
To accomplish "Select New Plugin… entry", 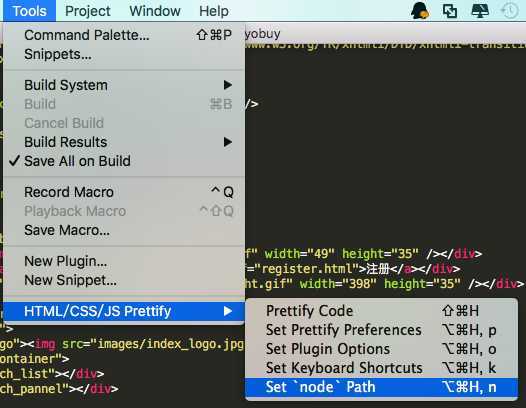I will 124,261.
